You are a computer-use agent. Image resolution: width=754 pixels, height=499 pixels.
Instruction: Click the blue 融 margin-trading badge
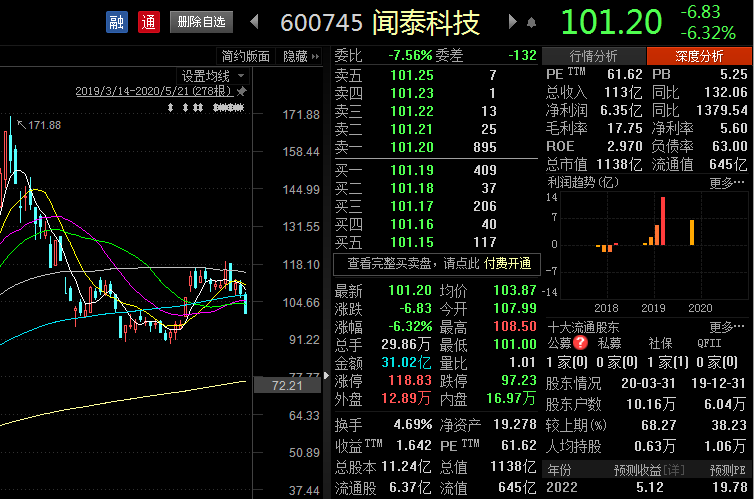117,22
